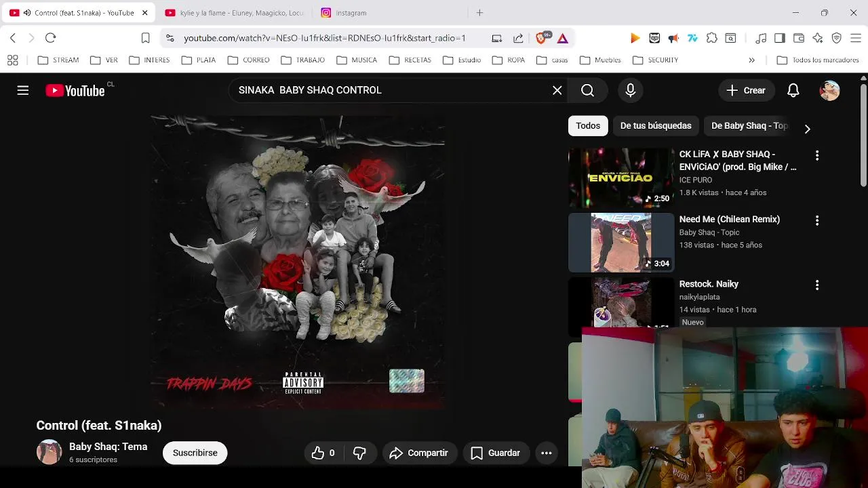Open options menu for Restock. Naiky video
The width and height of the screenshot is (868, 488).
817,285
